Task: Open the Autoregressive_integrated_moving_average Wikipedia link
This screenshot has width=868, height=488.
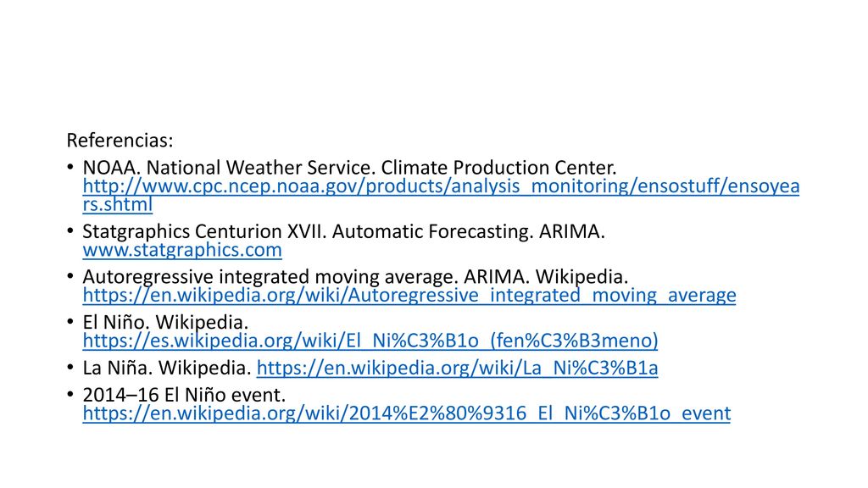Action: (409, 296)
